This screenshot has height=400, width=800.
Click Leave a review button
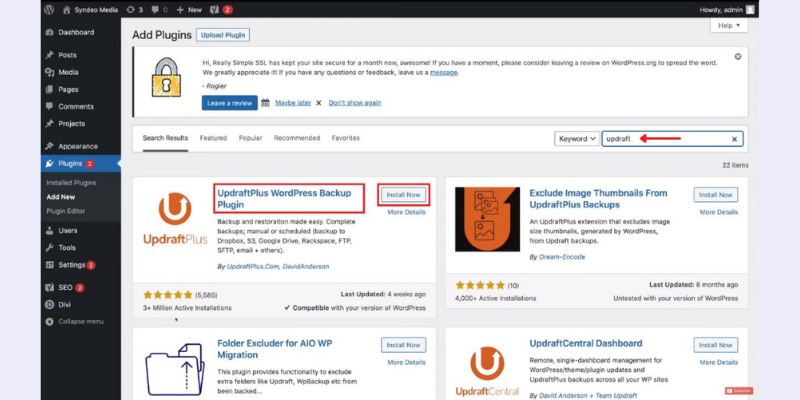(x=230, y=103)
